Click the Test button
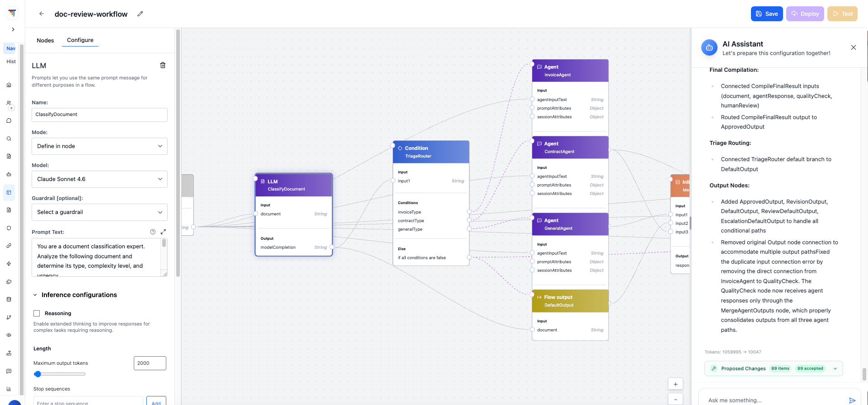Image resolution: width=868 pixels, height=405 pixels. pyautogui.click(x=842, y=14)
